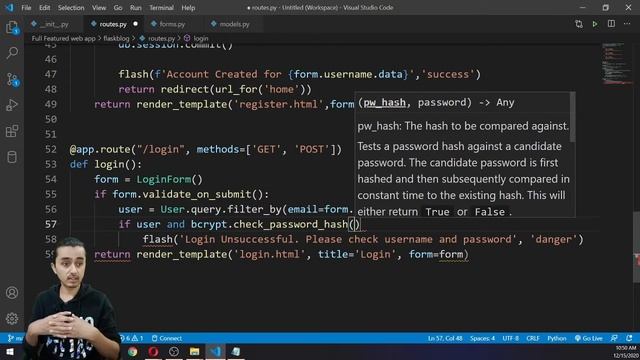This screenshot has height=360, width=640.
Task: Click the signature tooltip's scrollbar
Action: click(572, 118)
